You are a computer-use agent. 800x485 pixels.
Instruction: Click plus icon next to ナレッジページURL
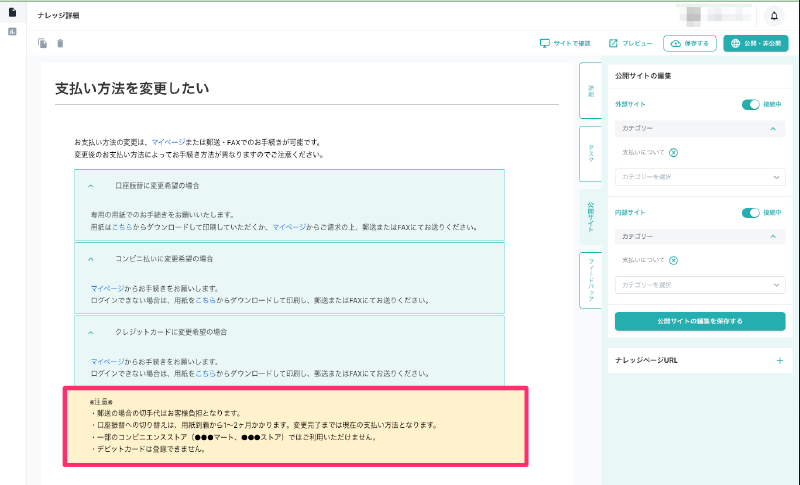pyautogui.click(x=779, y=360)
